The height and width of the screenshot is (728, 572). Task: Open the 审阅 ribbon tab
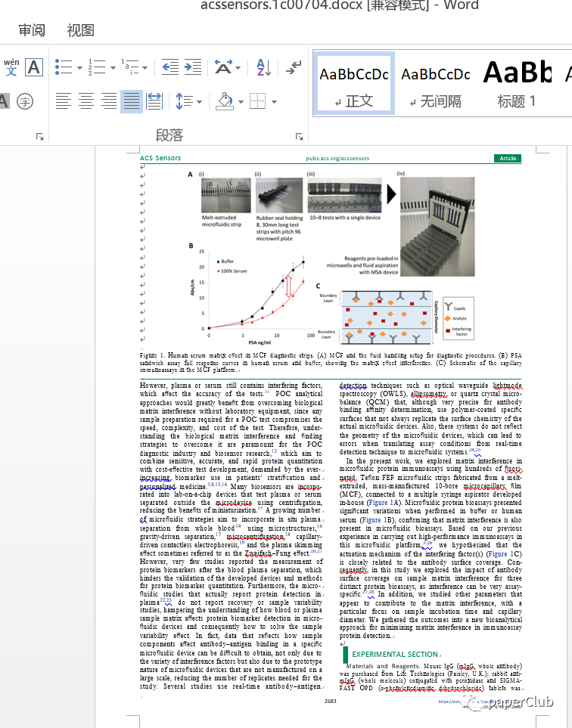32,30
